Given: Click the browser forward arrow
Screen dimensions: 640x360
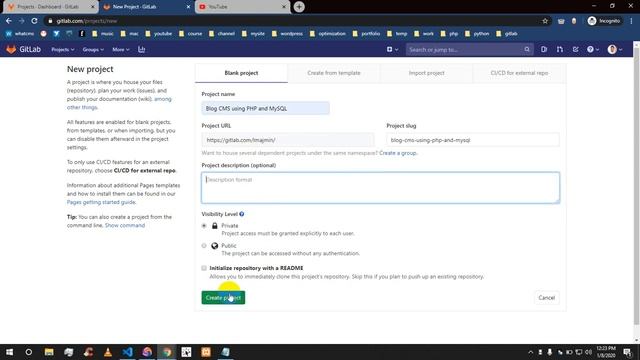Looking at the screenshot, I should 22,21.
